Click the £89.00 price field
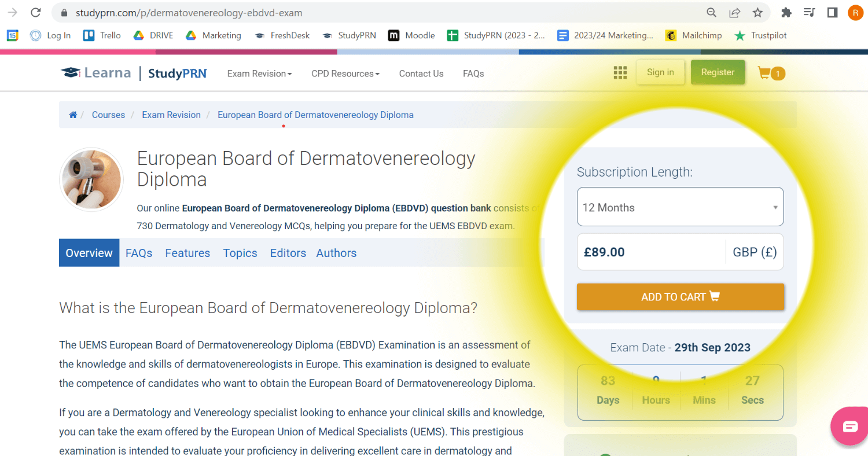The width and height of the screenshot is (868, 456). (x=651, y=252)
